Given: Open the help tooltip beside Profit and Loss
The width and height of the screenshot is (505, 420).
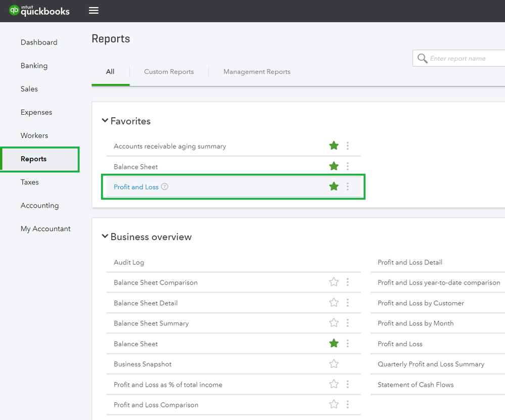Looking at the screenshot, I should point(165,186).
